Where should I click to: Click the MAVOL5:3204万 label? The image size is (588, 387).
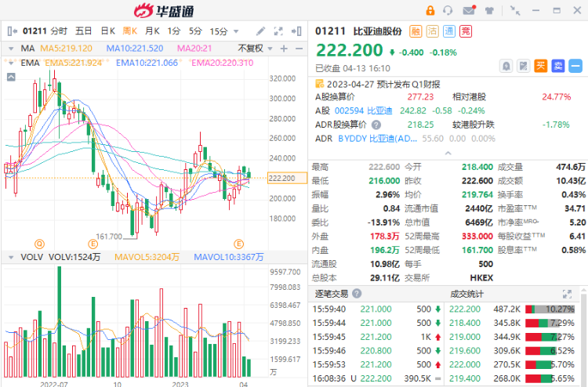(x=147, y=258)
